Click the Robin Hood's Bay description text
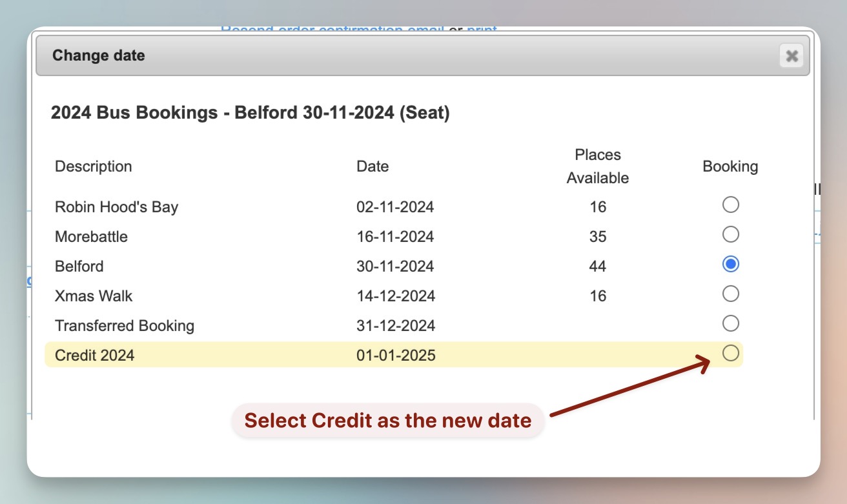The width and height of the screenshot is (847, 504). click(x=116, y=207)
